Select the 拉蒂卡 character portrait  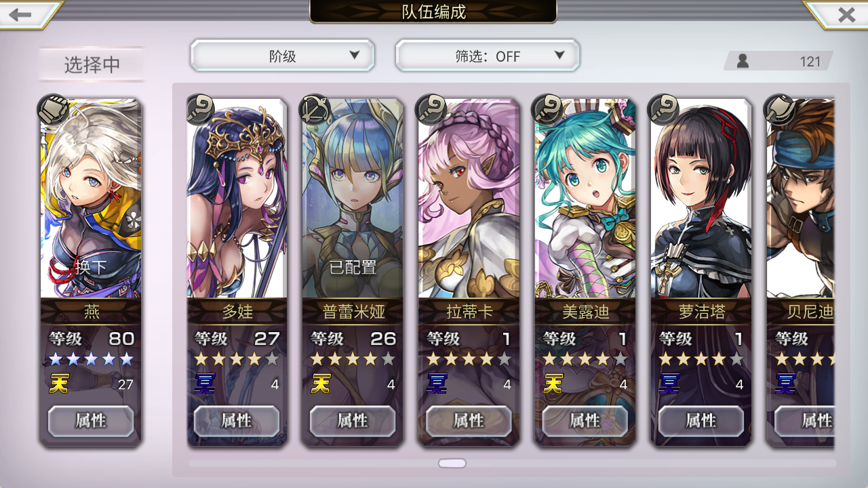pos(469,198)
